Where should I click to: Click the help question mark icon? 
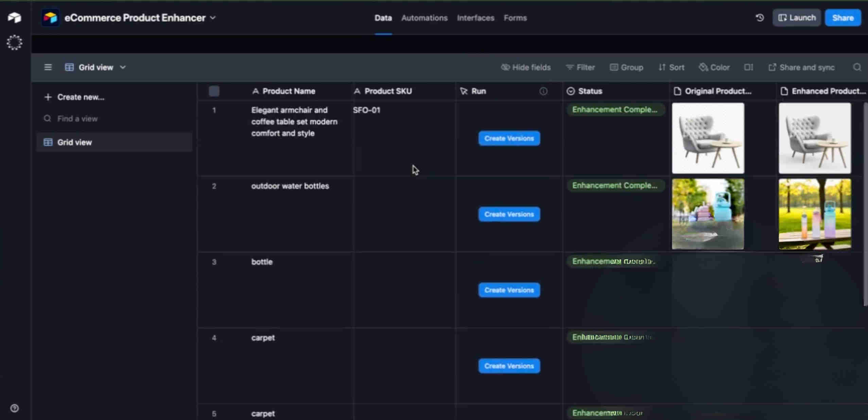(x=14, y=408)
